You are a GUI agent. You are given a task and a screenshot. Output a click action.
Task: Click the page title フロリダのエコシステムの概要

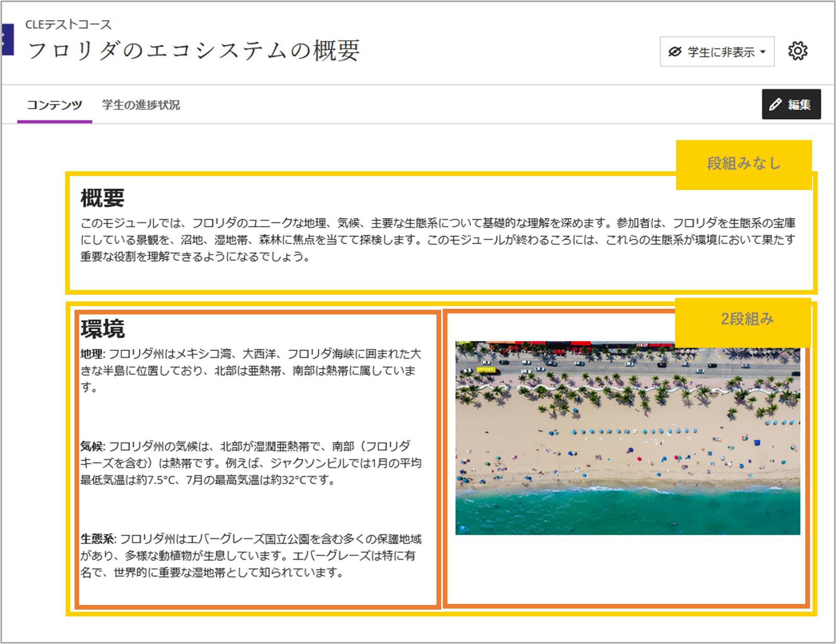pos(194,51)
